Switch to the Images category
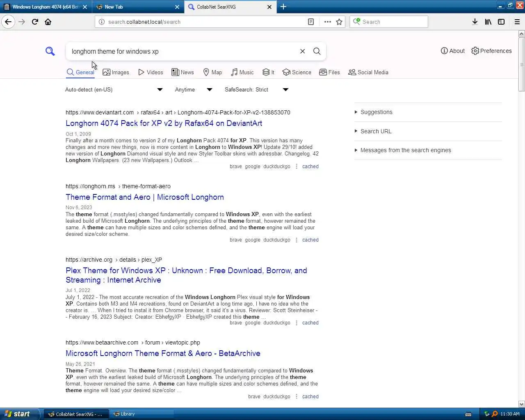Screen dimensions: 525x420 point(116,72)
